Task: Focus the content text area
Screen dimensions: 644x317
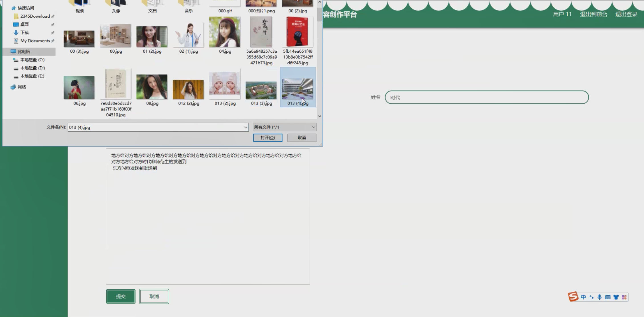Action: (208, 216)
